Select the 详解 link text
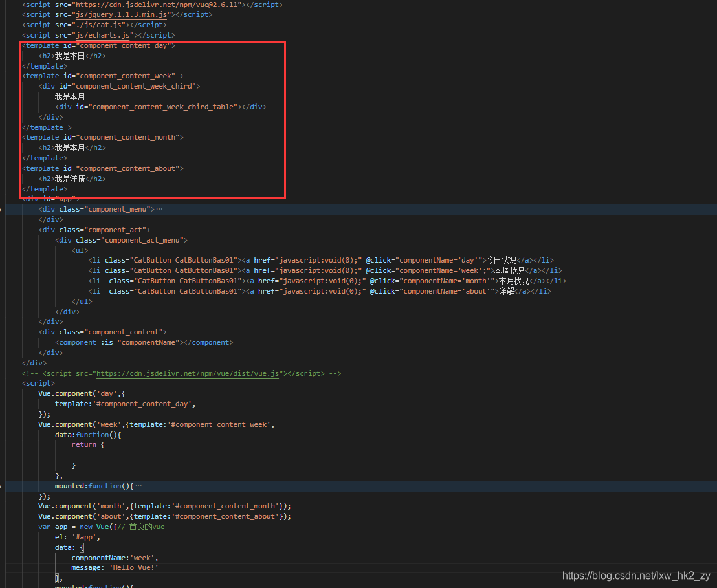Image resolution: width=717 pixels, height=588 pixels. [506, 291]
